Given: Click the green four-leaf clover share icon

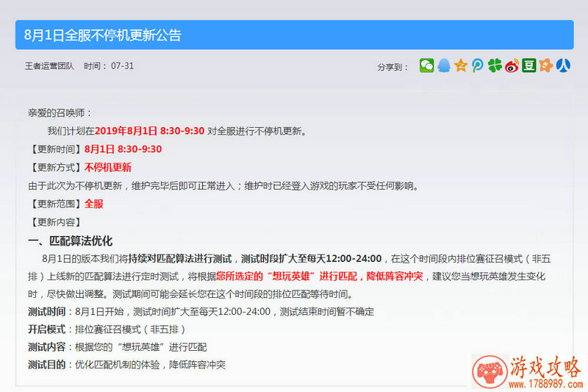Looking at the screenshot, I should click(x=495, y=65).
